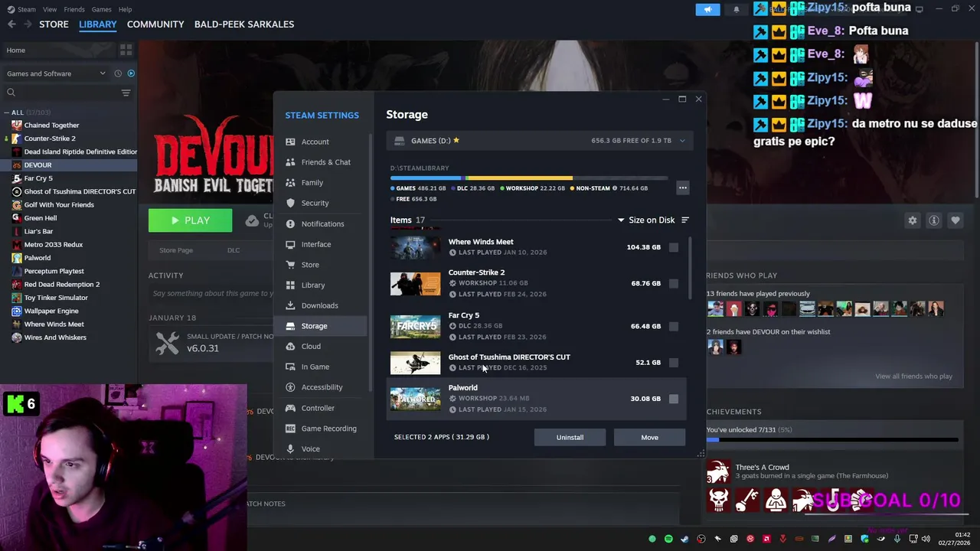Click the storage list scrollbar
Screen dimensions: 980x551
(690, 268)
